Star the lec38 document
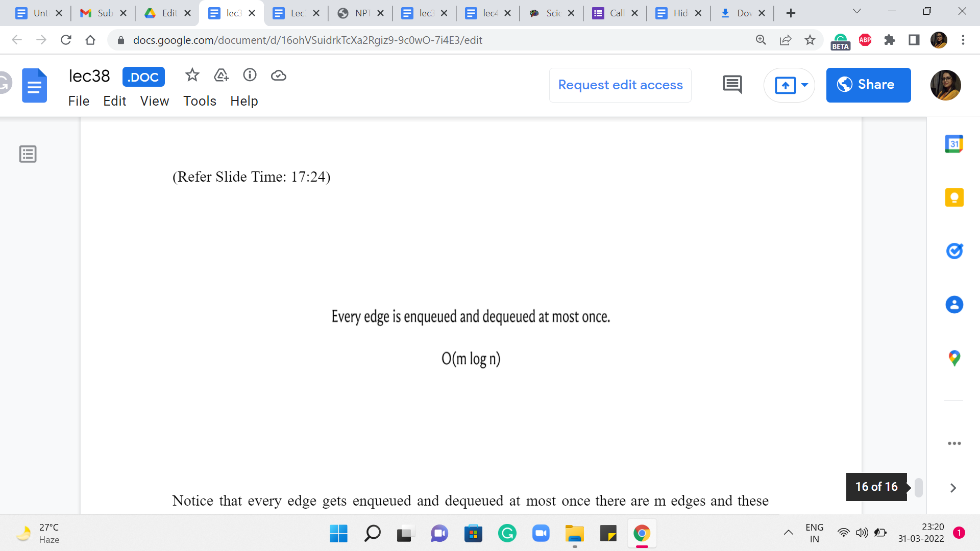 click(192, 76)
